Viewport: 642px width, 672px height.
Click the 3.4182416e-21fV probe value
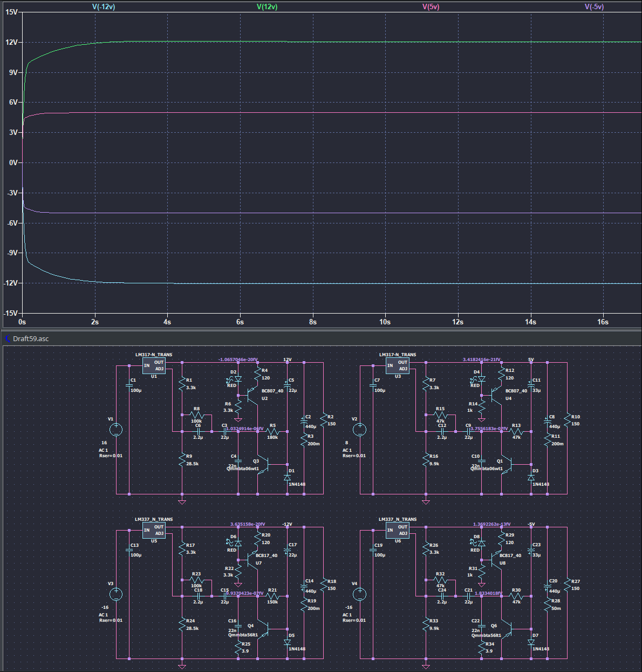point(482,359)
